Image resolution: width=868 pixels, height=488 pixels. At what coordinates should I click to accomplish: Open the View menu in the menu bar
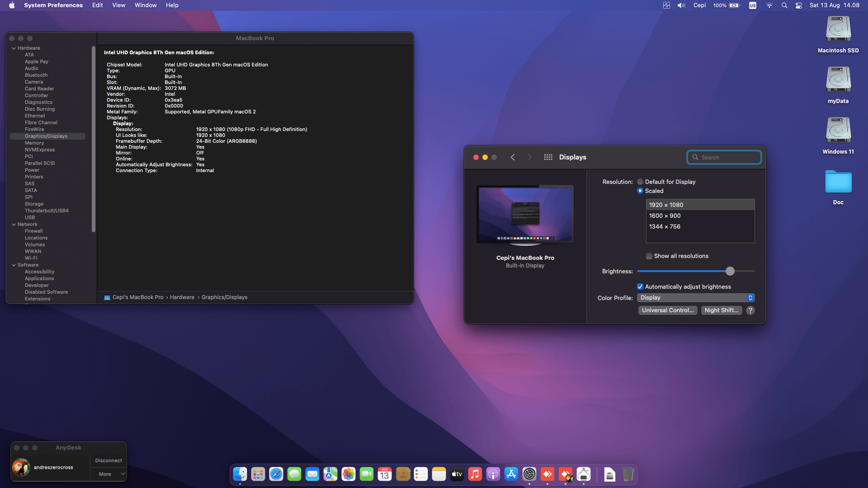point(118,5)
